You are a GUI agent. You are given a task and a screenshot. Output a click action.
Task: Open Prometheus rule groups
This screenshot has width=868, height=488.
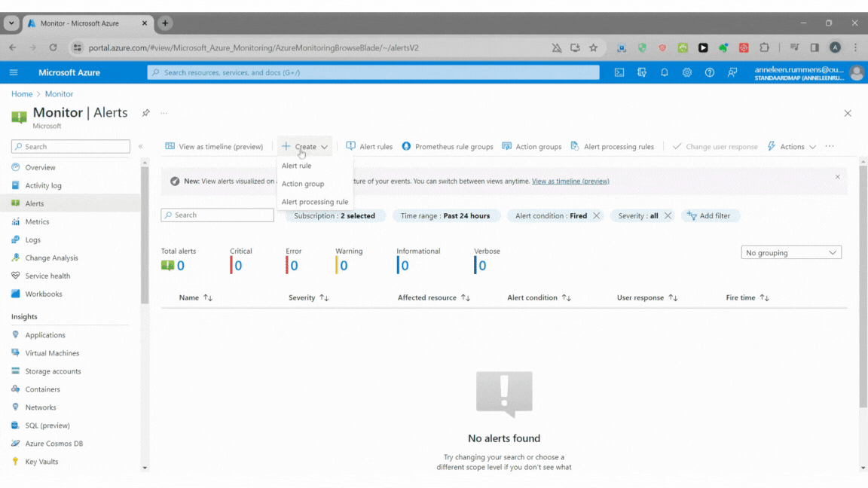448,147
